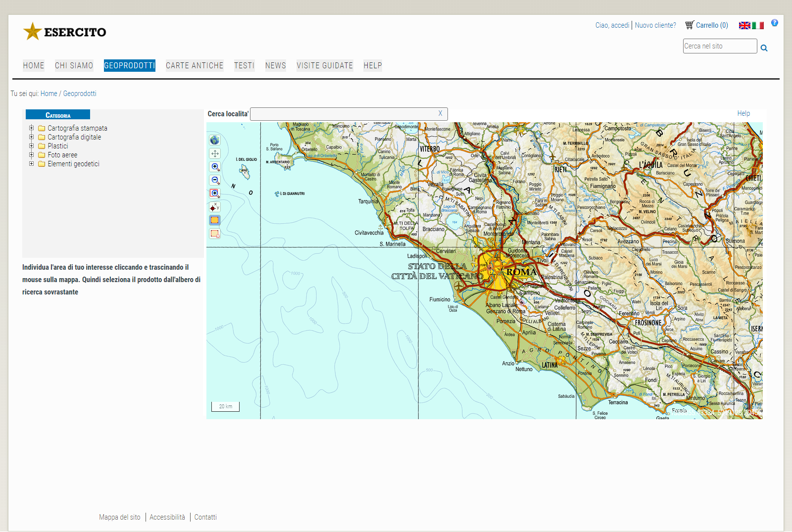
Task: Click the zoom in magnifier tool
Action: coord(215,167)
